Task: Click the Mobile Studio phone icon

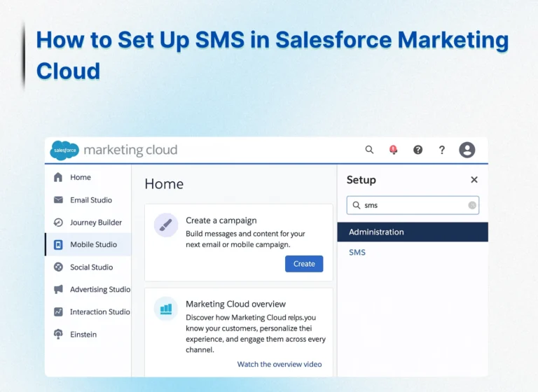Action: (x=58, y=244)
